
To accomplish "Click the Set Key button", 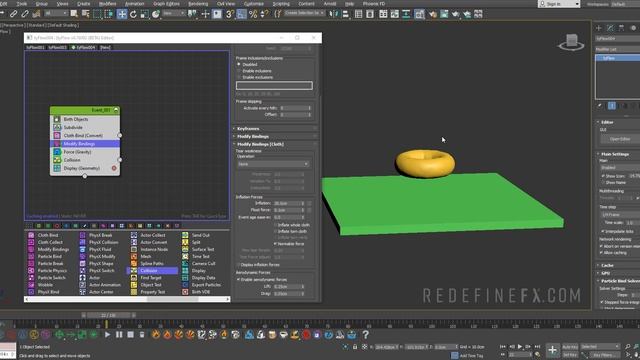I will tap(570, 355).
